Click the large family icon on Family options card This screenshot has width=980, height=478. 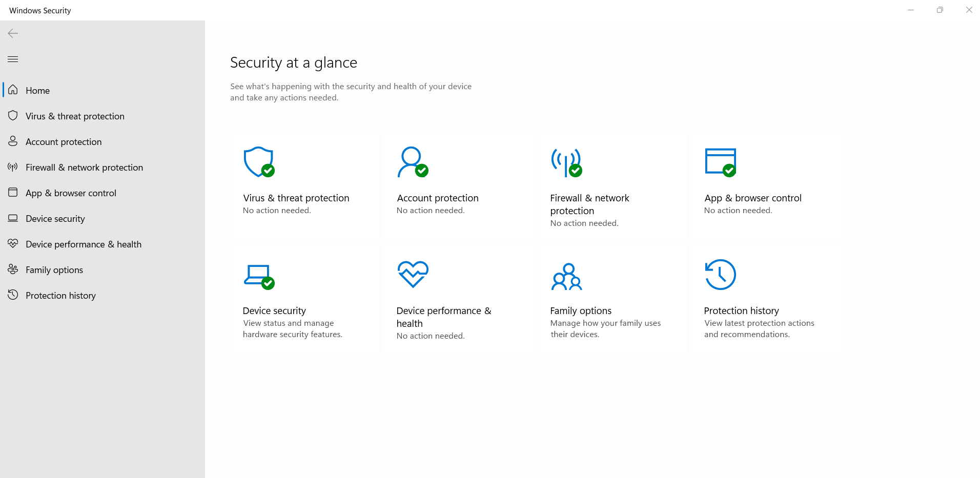(x=566, y=277)
